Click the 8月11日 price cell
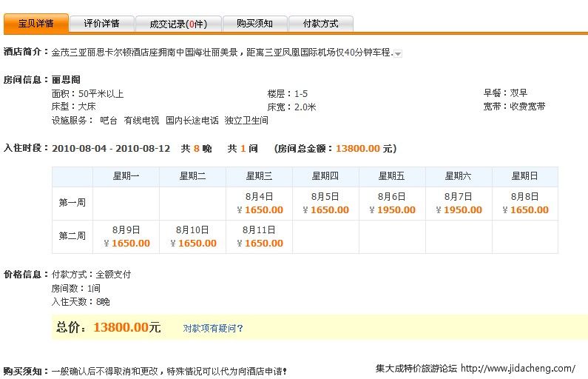Screen dimensions: 588x379 click(x=259, y=237)
